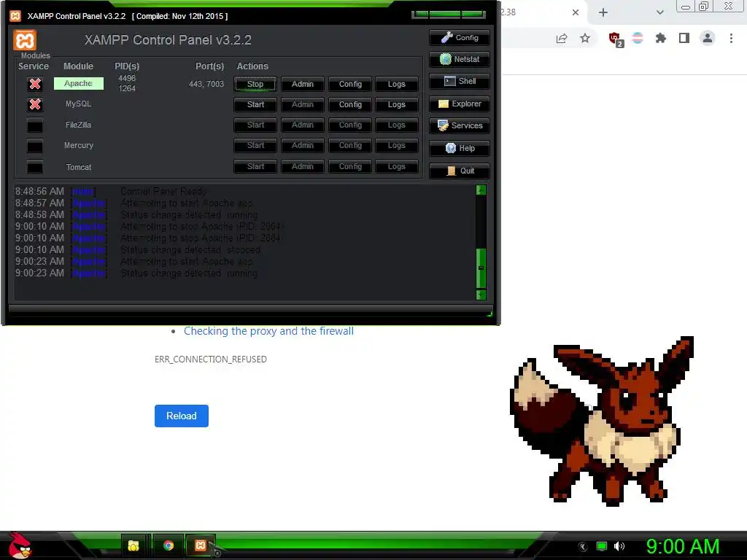Close the current Chrome tab

point(576,12)
